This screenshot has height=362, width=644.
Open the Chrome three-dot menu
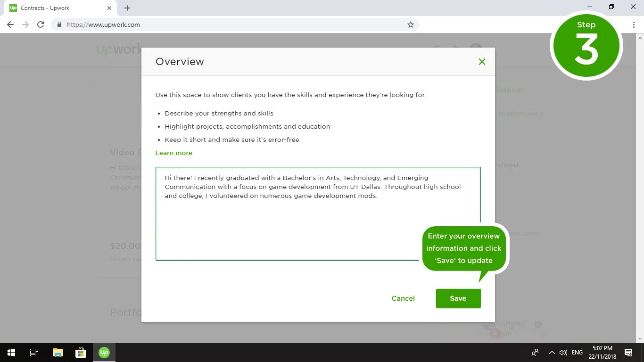(x=634, y=25)
